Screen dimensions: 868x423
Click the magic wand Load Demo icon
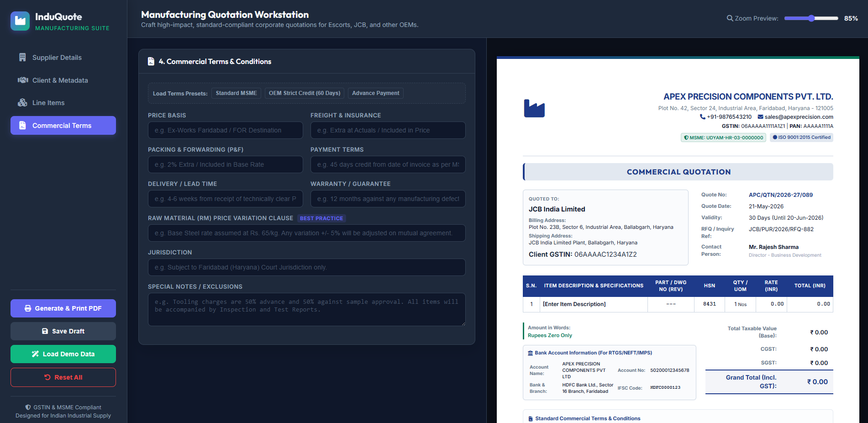tap(35, 354)
